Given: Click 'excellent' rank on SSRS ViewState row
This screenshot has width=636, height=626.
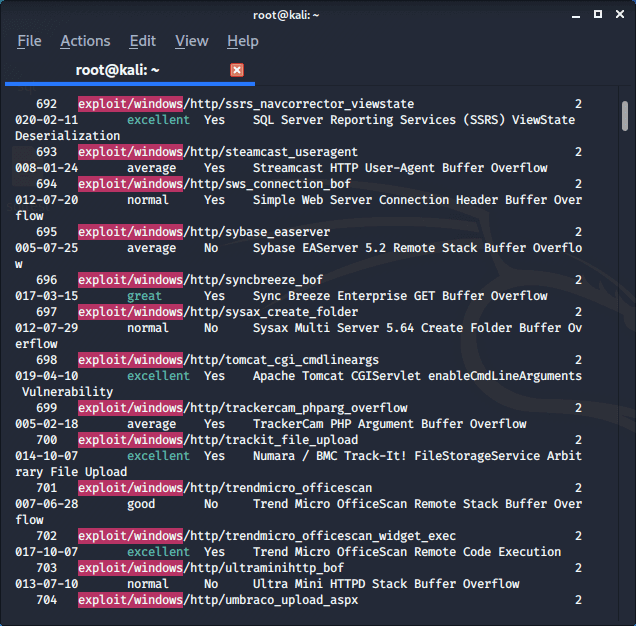Looking at the screenshot, I should (158, 120).
